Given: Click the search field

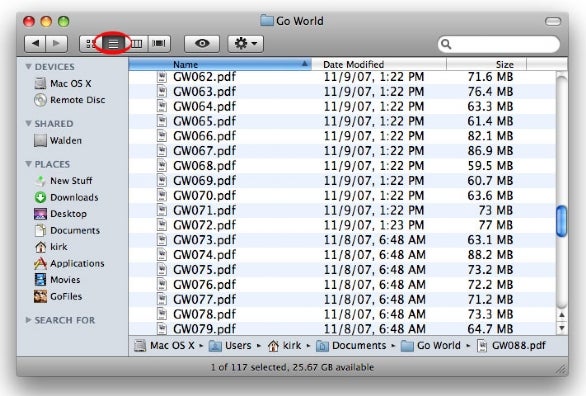Looking at the screenshot, I should point(499,44).
